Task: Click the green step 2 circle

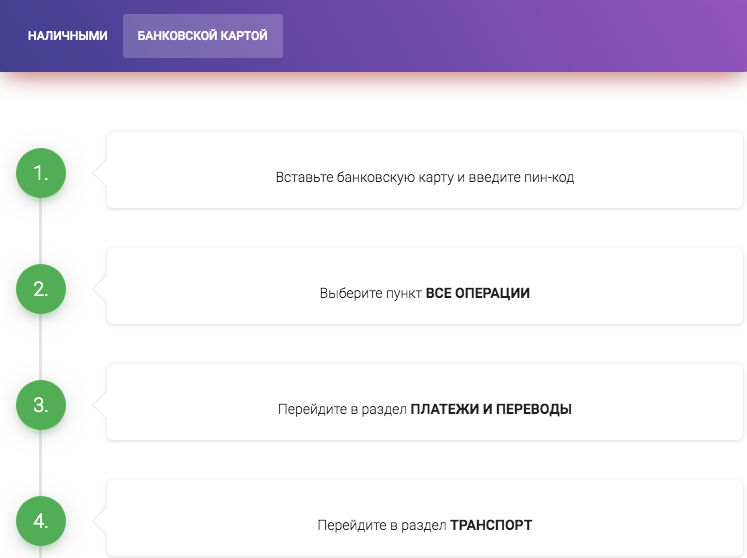Action: [41, 290]
